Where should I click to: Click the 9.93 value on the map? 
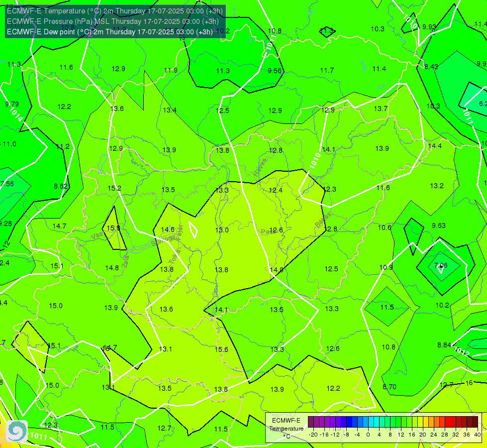429,27
